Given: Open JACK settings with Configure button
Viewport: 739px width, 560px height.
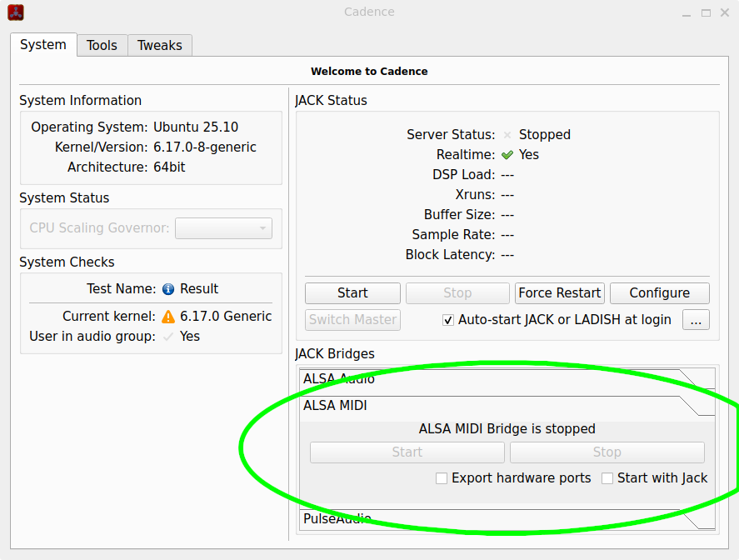Looking at the screenshot, I should click(x=659, y=293).
